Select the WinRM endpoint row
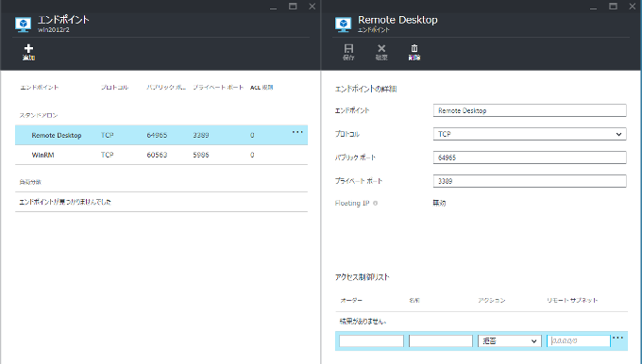642x364 pixels. pos(161,155)
